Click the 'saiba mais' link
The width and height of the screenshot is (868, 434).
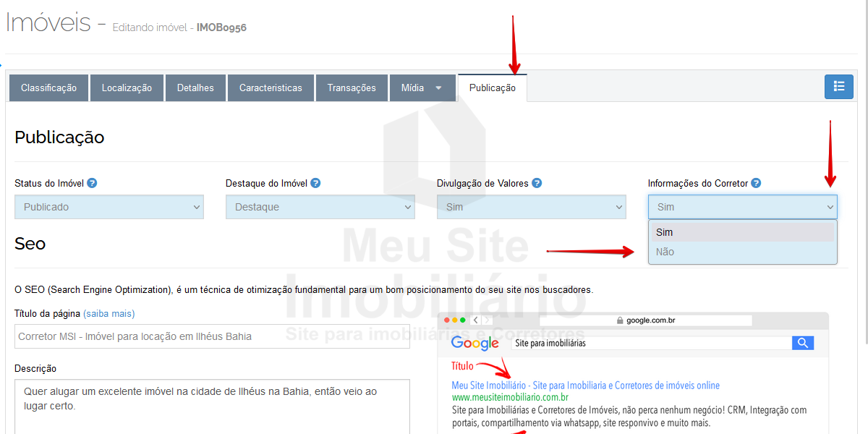tap(109, 313)
